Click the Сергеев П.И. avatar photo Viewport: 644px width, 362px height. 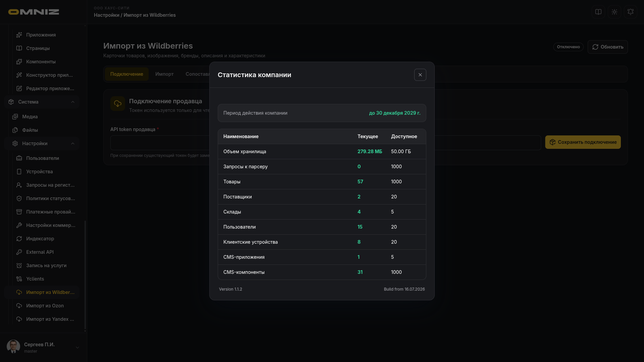point(13,347)
